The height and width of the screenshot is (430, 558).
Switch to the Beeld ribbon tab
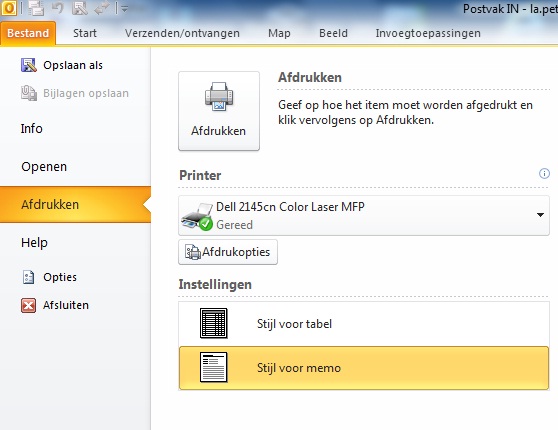[x=333, y=33]
